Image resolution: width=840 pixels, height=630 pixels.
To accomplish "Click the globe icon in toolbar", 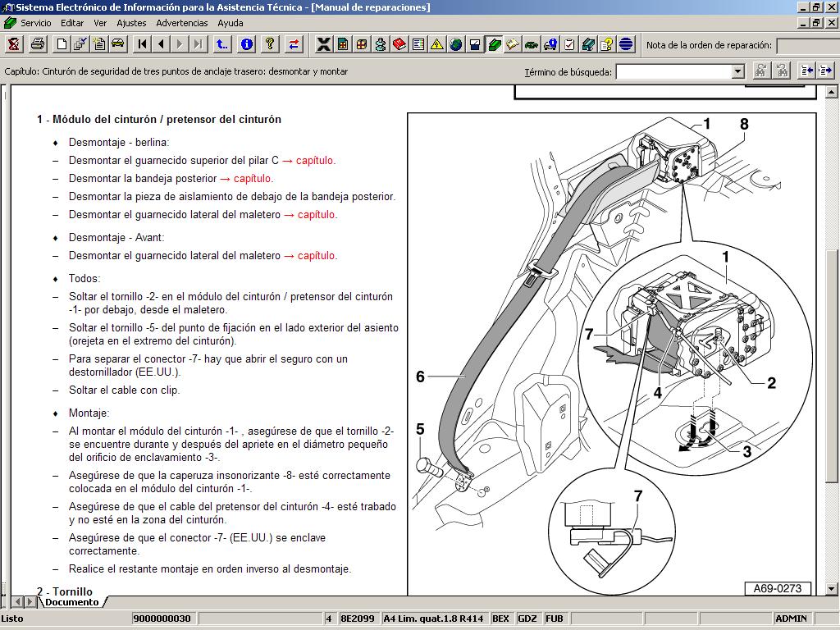I will point(456,44).
